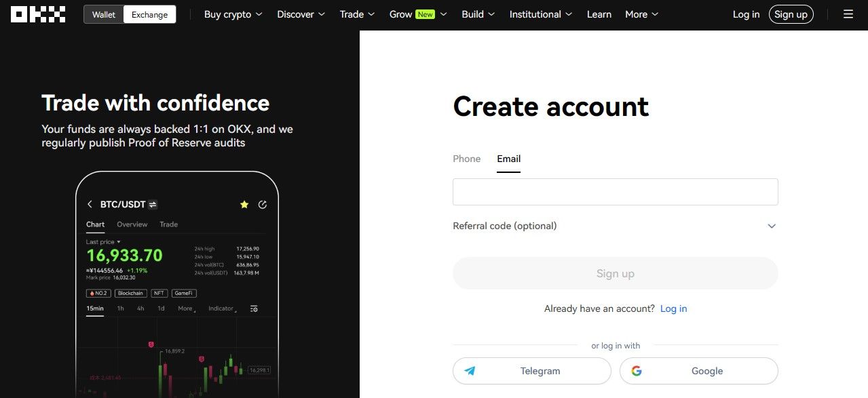Click the yellow favorite star icon
This screenshot has width=868, height=398.
point(244,204)
